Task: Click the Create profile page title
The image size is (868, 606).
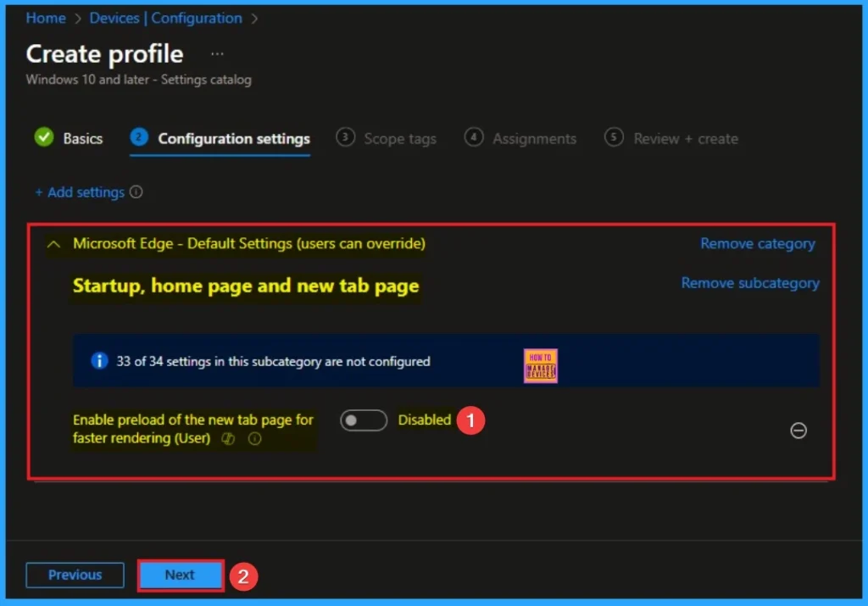Action: click(104, 54)
